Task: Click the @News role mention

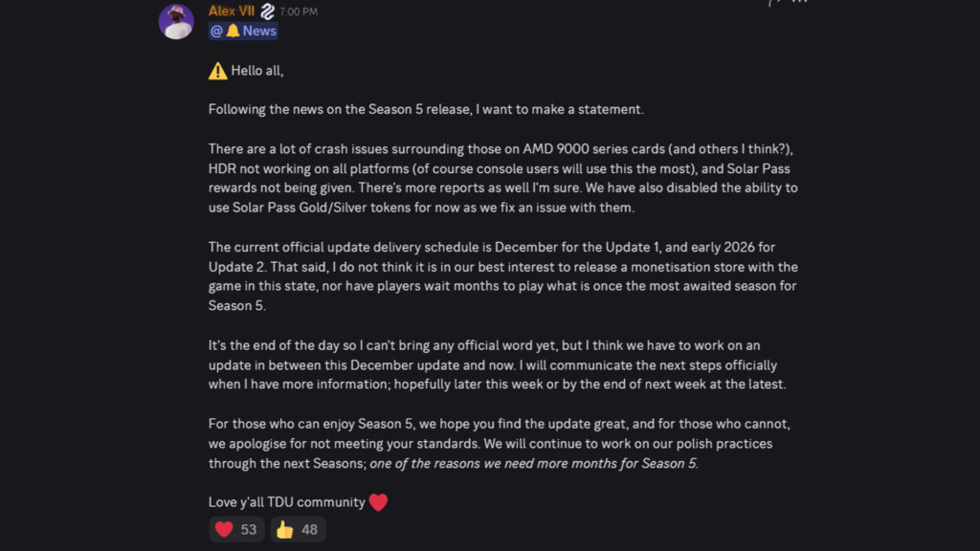Action: pos(243,31)
